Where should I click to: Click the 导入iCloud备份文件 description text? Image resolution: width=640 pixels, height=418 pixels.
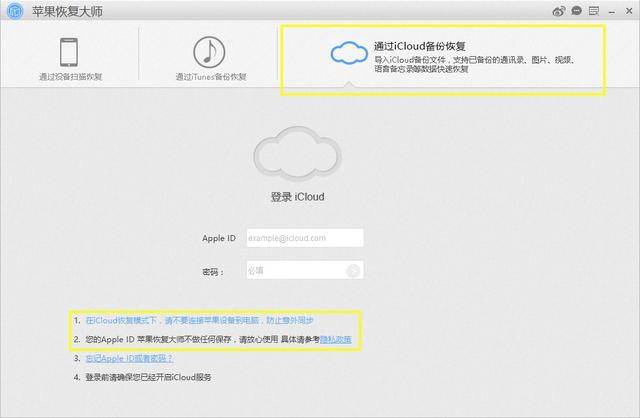coord(474,64)
